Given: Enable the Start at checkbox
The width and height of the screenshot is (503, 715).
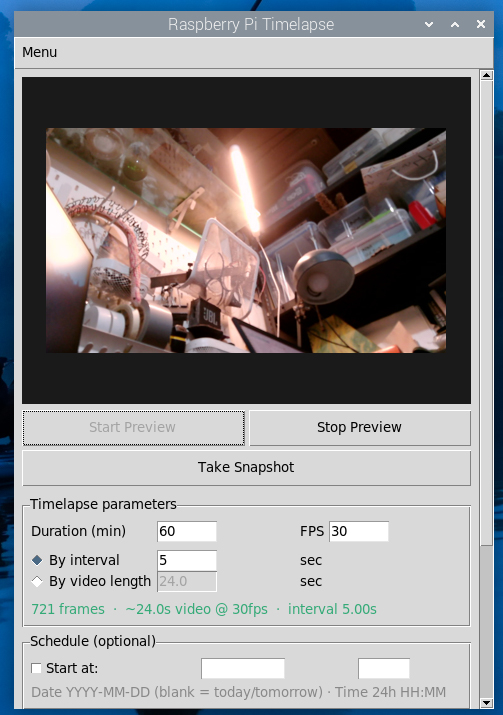Looking at the screenshot, I should 36,668.
